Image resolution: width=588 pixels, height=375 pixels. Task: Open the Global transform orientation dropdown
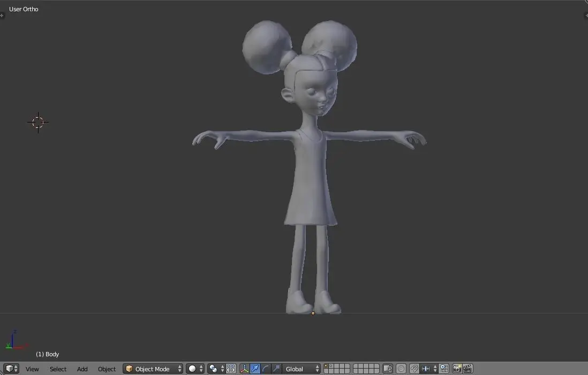[301, 369]
